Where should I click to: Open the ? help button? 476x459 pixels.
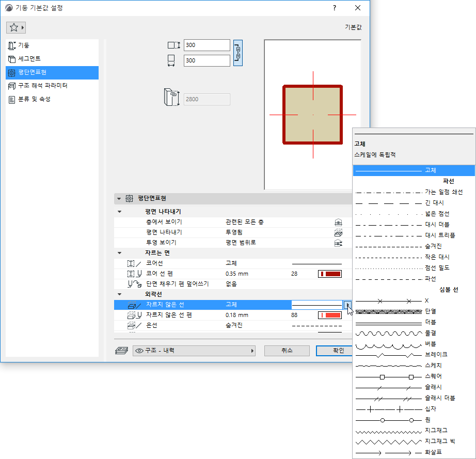(x=335, y=8)
